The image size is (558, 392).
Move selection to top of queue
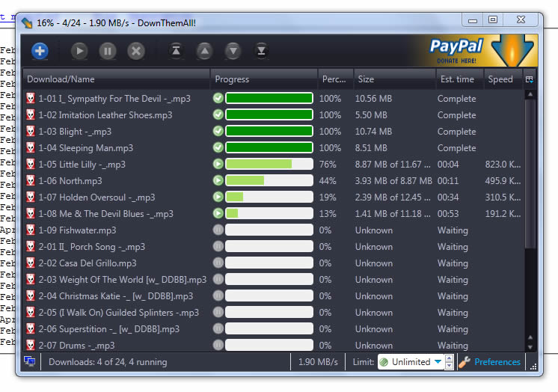click(176, 51)
